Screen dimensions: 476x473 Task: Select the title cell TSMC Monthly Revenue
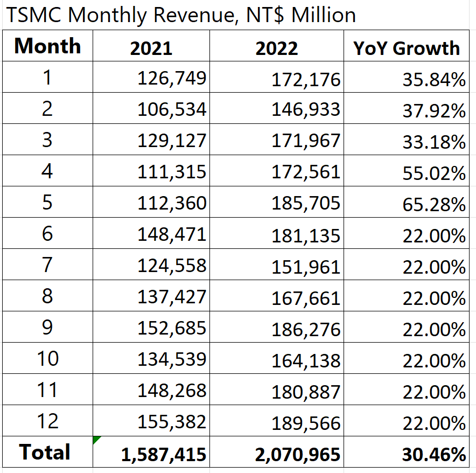[x=180, y=15]
